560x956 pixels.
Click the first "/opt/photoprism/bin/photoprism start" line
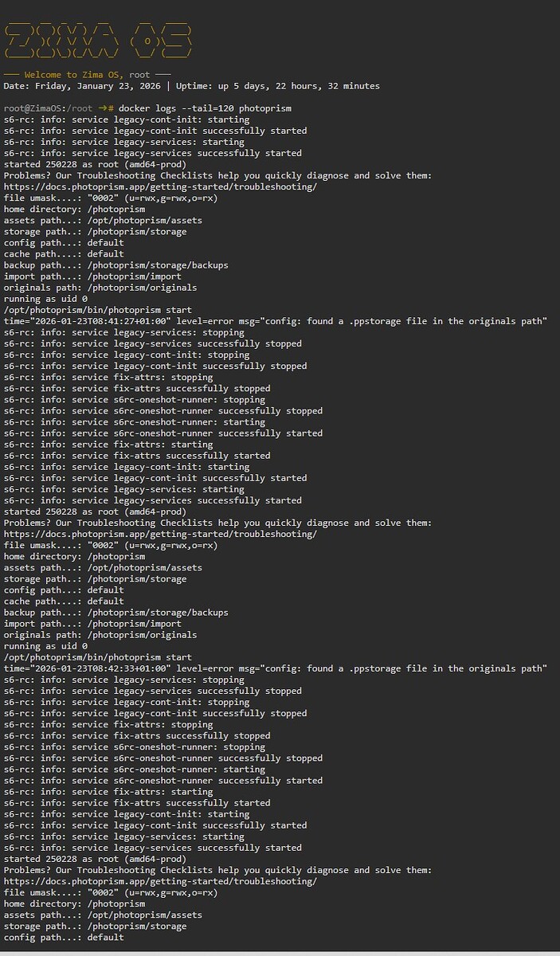97,310
